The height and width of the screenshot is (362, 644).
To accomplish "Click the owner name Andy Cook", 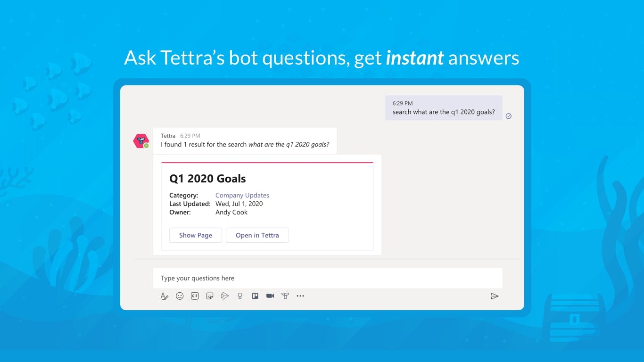I will tap(231, 212).
